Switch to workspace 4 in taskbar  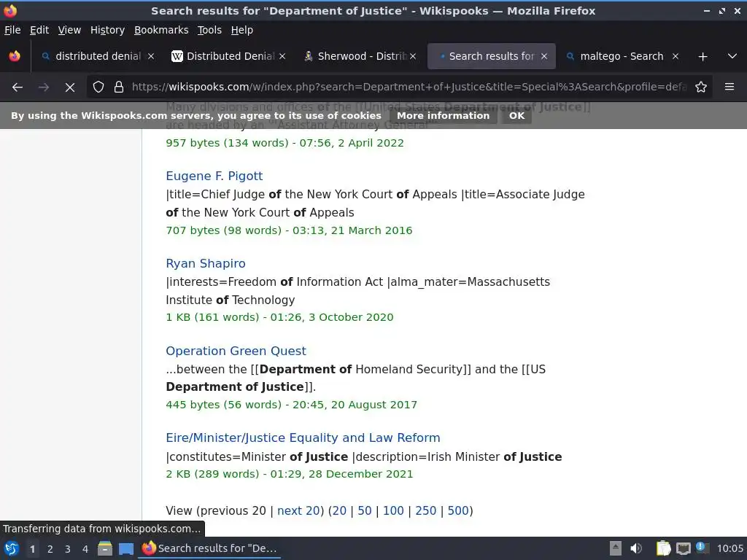point(85,549)
